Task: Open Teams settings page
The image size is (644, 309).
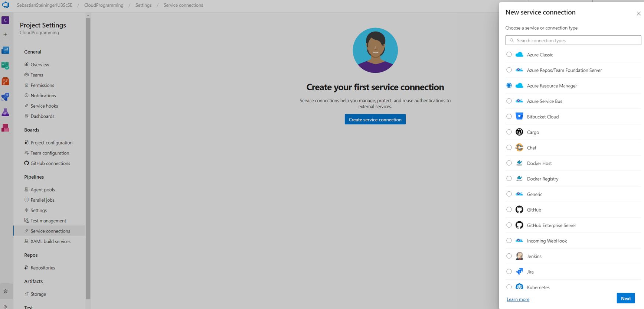Action: [x=37, y=75]
